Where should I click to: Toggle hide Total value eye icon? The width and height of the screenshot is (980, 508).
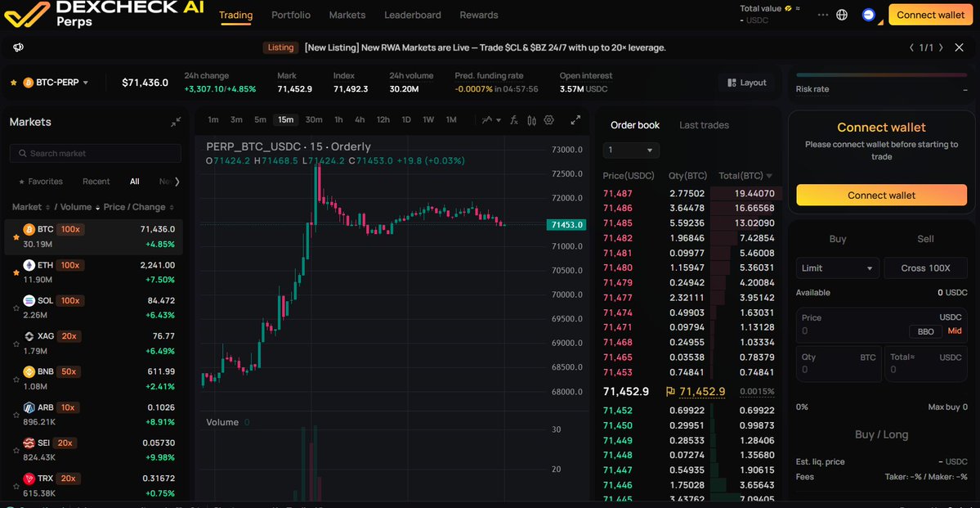tap(789, 9)
